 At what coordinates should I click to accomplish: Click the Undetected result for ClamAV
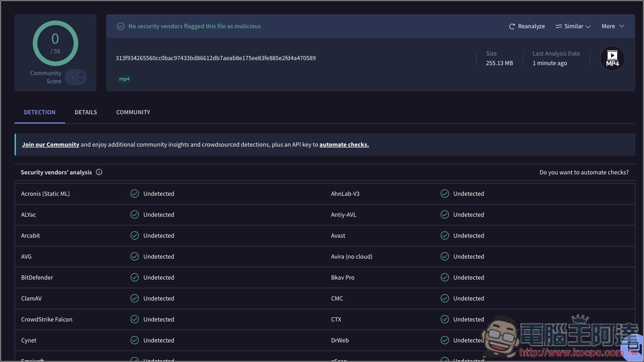[159, 298]
